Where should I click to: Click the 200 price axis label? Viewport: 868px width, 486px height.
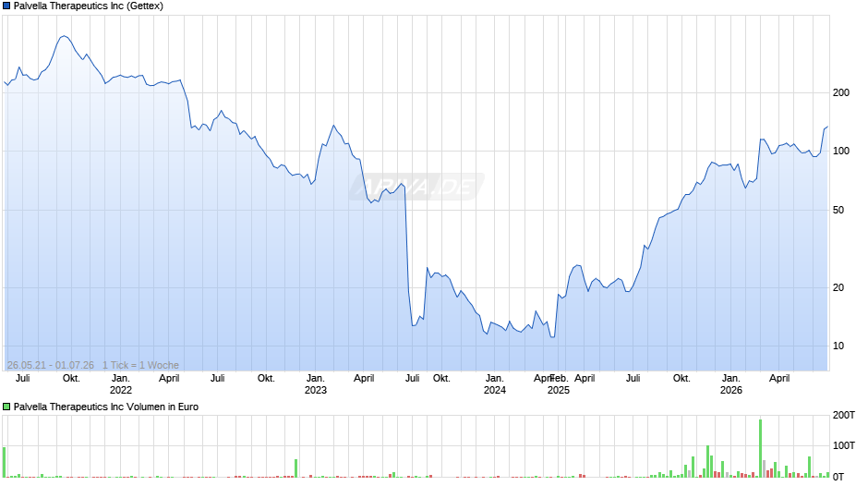pyautogui.click(x=841, y=92)
